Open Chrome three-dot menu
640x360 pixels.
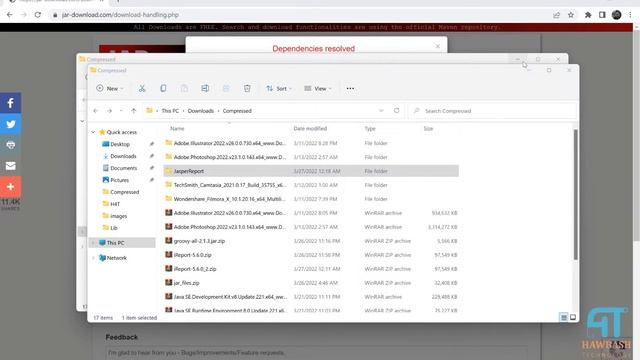630,15
